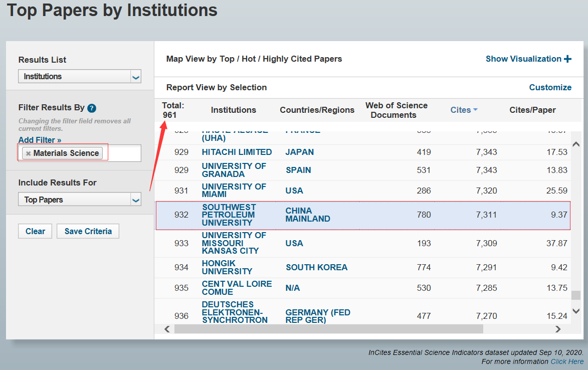The height and width of the screenshot is (370, 588).
Task: Open the filter help question-mark icon
Action: (92, 108)
